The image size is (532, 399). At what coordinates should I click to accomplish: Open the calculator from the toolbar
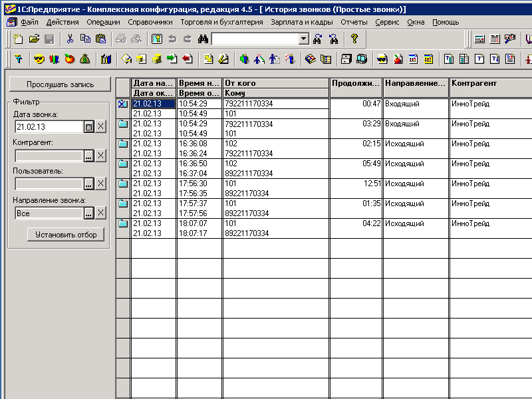(479, 39)
